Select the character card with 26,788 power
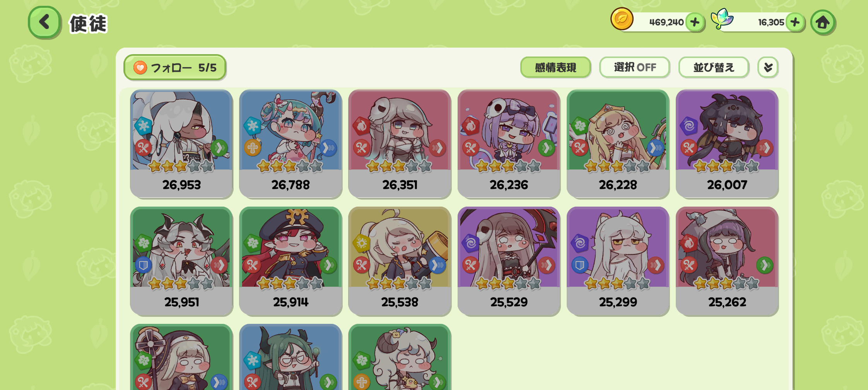Screen dimensions: 868x390 290,144
